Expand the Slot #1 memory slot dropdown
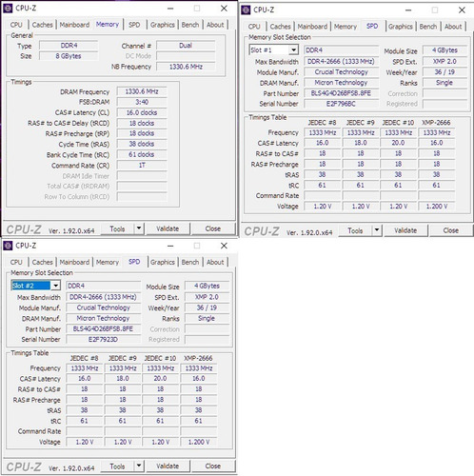Screen dimensions: 474x476 pos(293,50)
